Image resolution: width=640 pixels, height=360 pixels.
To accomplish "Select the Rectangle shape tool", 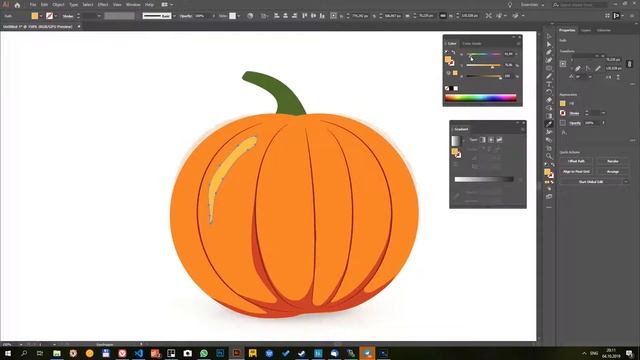I will (x=549, y=68).
